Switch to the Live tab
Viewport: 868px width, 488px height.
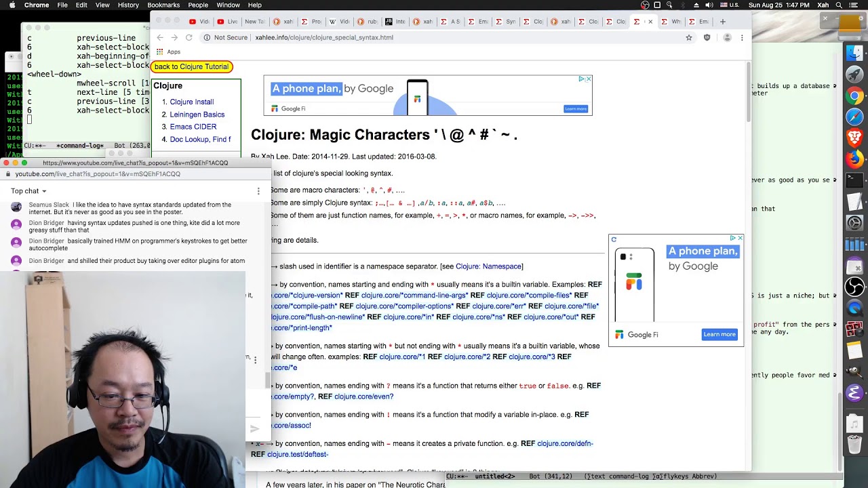click(x=226, y=22)
